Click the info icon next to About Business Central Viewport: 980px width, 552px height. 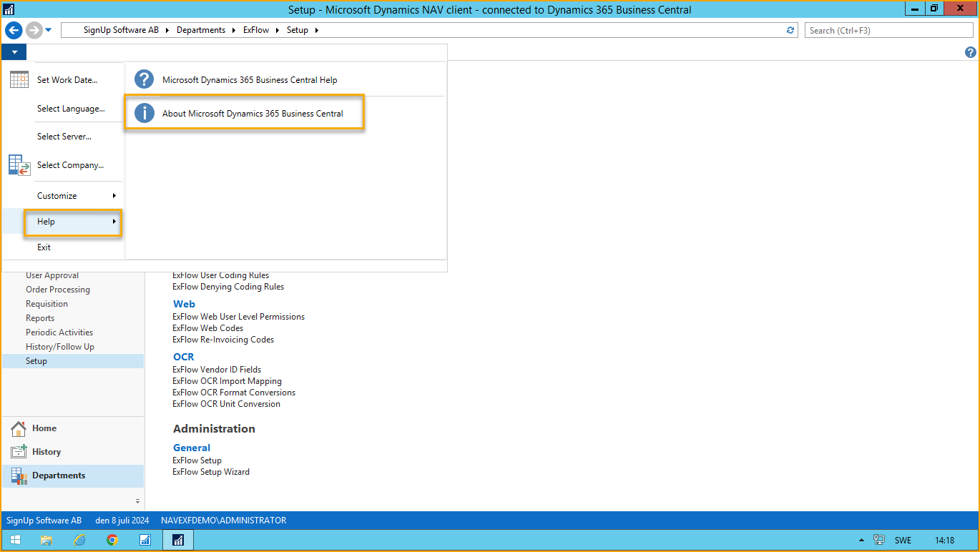coord(144,112)
